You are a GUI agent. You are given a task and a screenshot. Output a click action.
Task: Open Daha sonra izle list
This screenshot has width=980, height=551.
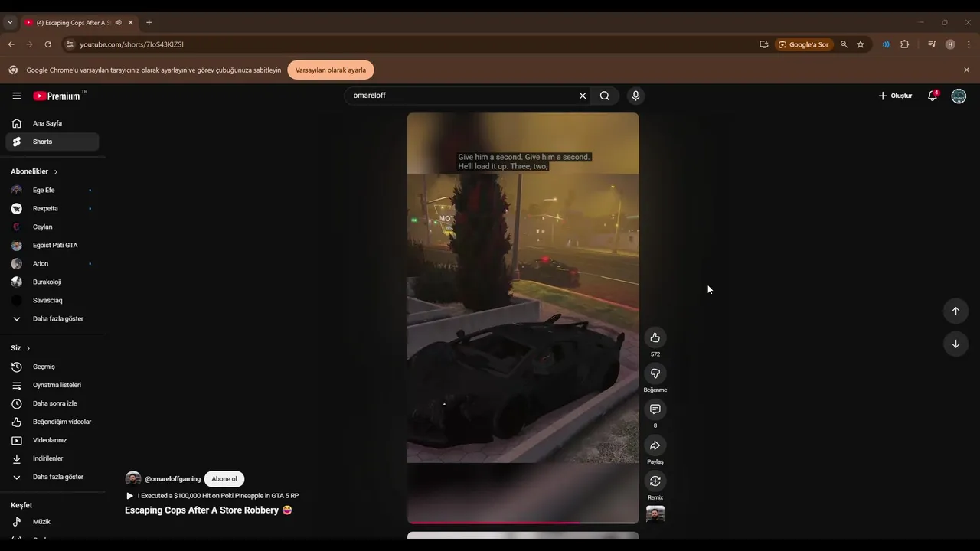pos(52,403)
